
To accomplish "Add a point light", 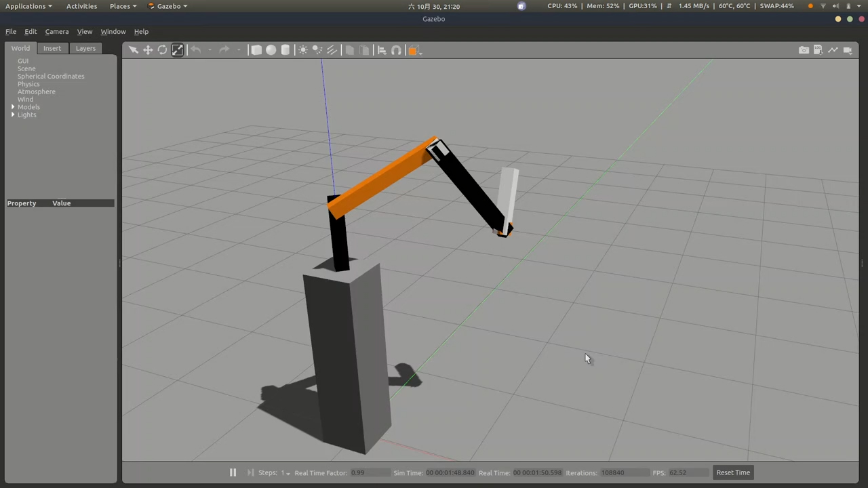I will click(302, 50).
